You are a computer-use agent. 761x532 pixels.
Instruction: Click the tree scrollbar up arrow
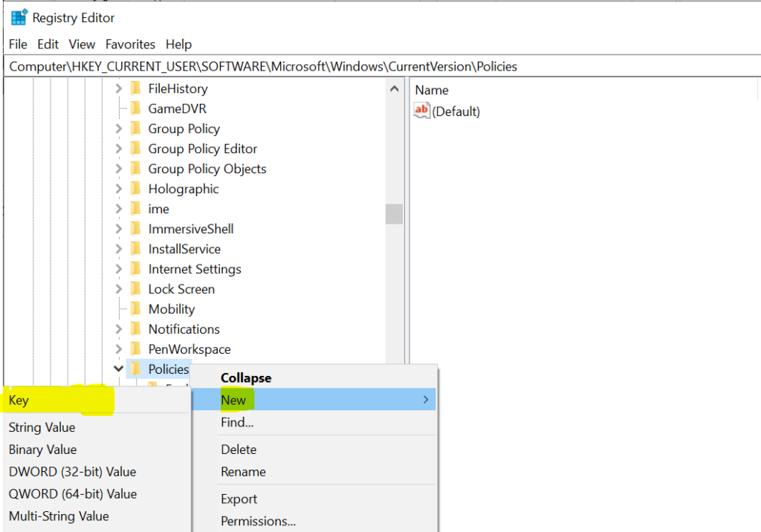(x=394, y=88)
